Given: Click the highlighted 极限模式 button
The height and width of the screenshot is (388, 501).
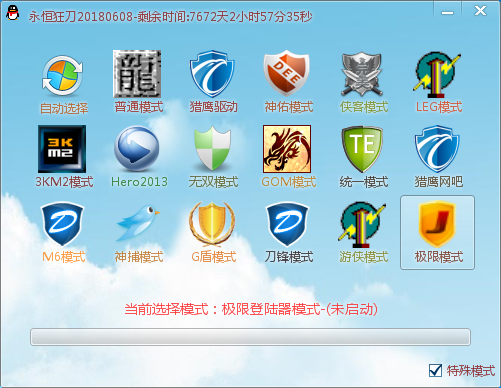Looking at the screenshot, I should click(x=437, y=233).
